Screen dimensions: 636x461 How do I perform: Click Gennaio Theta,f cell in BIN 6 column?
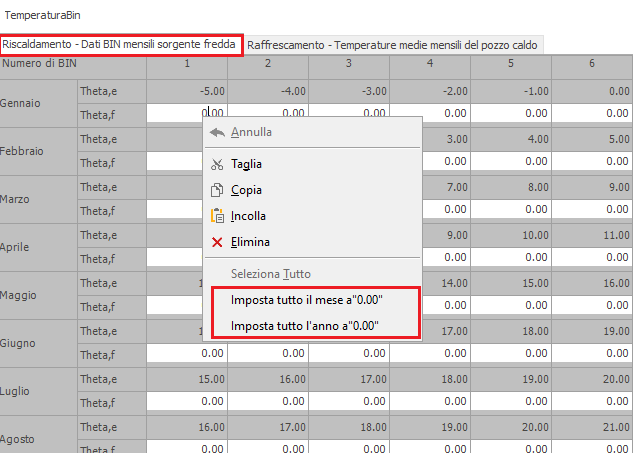click(592, 113)
